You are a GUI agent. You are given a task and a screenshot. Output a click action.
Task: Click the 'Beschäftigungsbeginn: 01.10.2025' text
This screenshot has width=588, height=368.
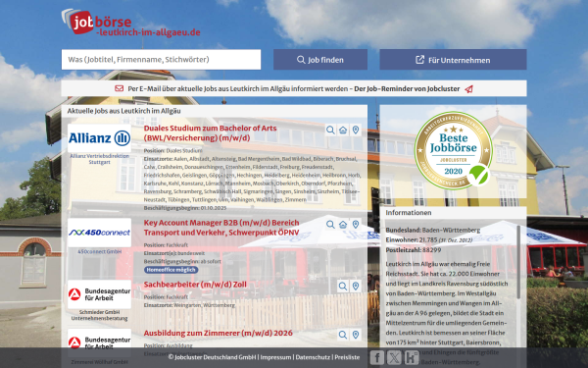(x=185, y=208)
